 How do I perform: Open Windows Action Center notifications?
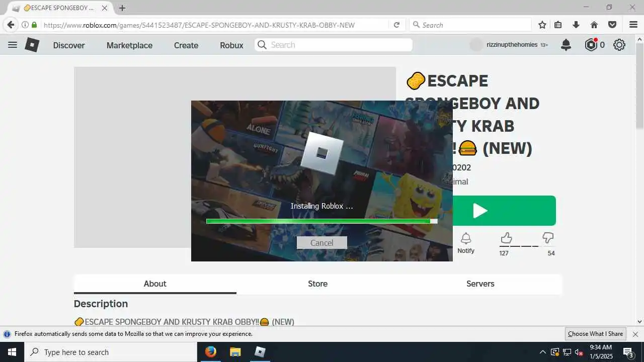[x=628, y=352]
